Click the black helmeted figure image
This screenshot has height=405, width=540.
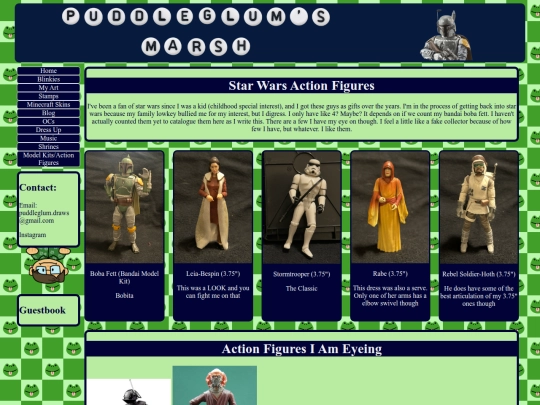tap(129, 392)
